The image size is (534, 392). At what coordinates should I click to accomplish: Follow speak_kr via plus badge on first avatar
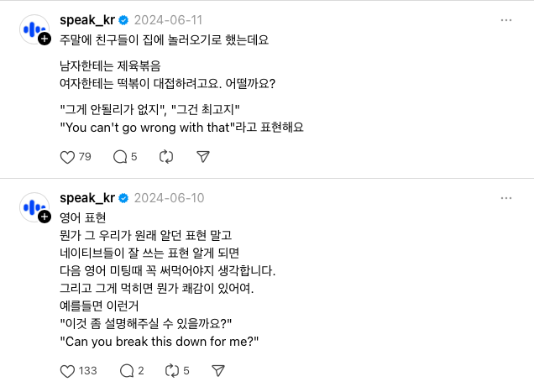coord(44,39)
